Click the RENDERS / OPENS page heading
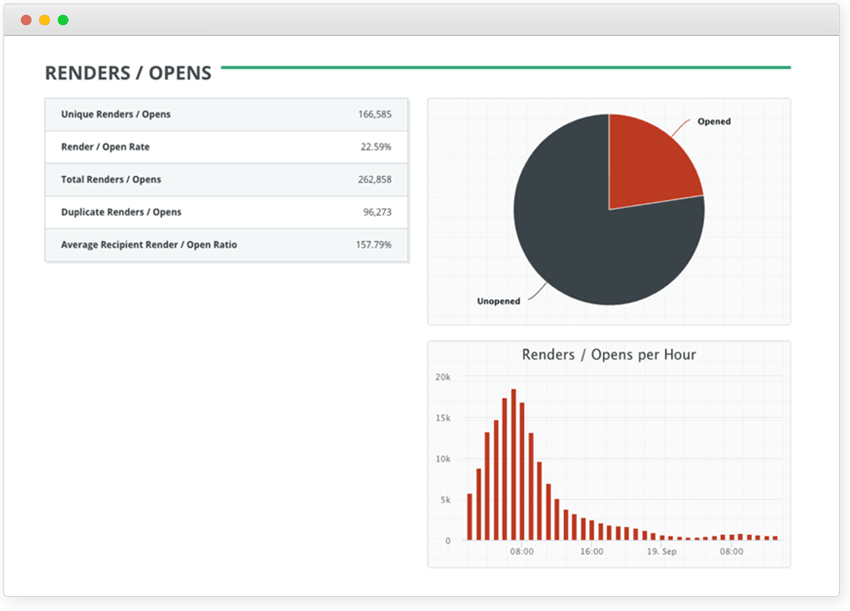The image size is (850, 611). coord(127,72)
